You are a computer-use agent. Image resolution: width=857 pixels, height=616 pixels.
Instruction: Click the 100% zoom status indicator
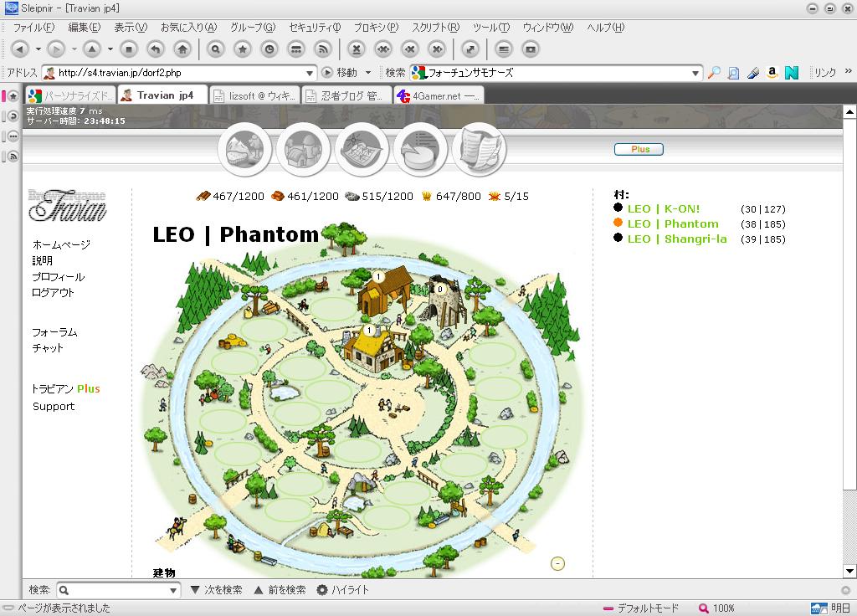[716, 608]
